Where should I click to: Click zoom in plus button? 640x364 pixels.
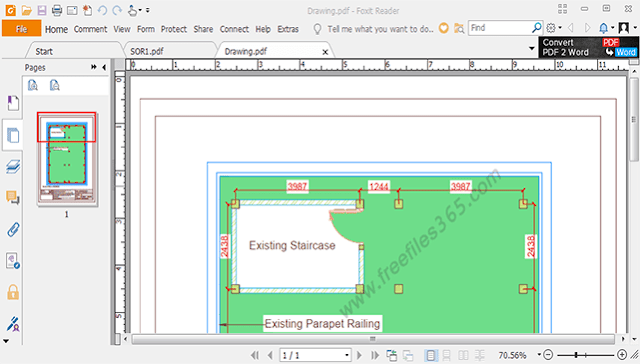(622, 355)
